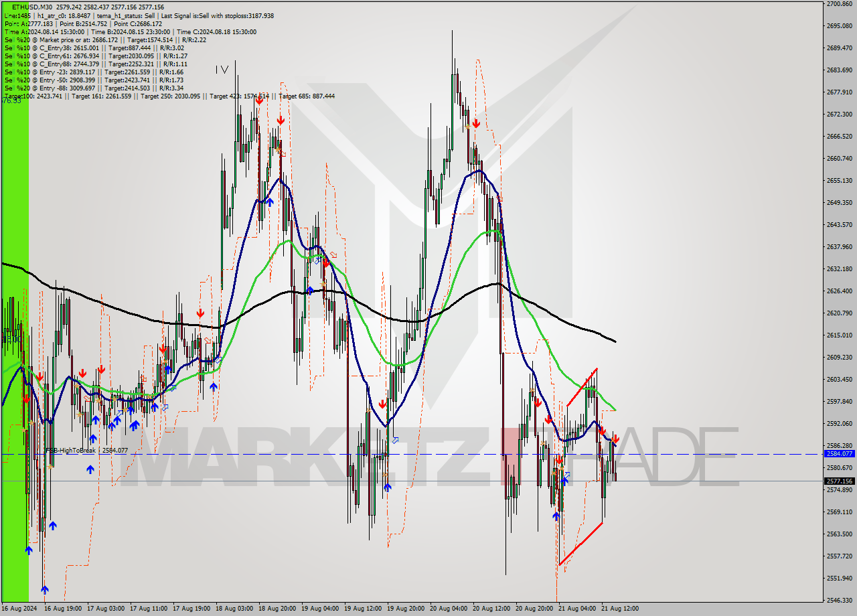Click the 2660.740 price axis label
857x616 pixels.
(x=840, y=159)
